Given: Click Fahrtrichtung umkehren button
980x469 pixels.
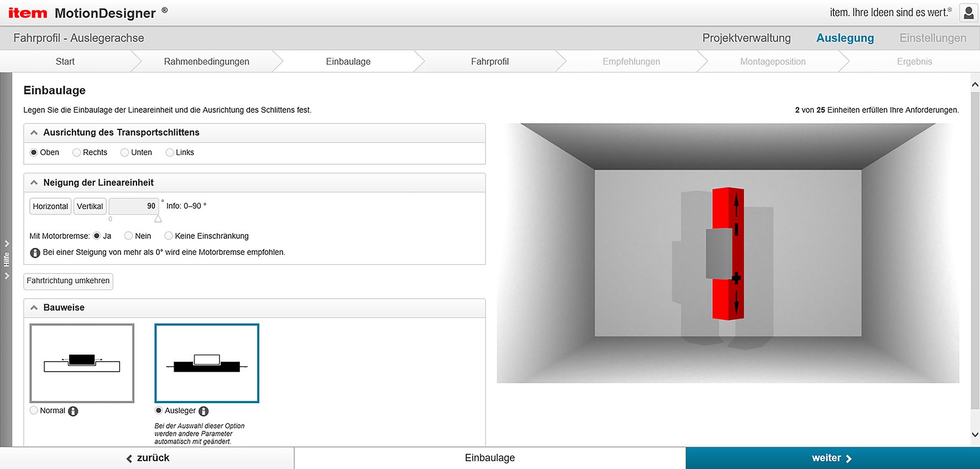Looking at the screenshot, I should tap(68, 281).
